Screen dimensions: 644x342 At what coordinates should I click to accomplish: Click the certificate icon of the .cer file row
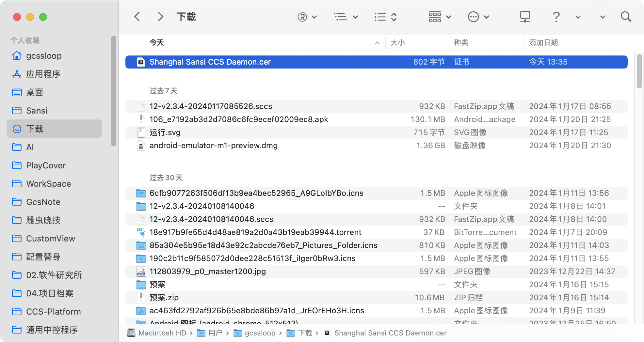point(141,62)
